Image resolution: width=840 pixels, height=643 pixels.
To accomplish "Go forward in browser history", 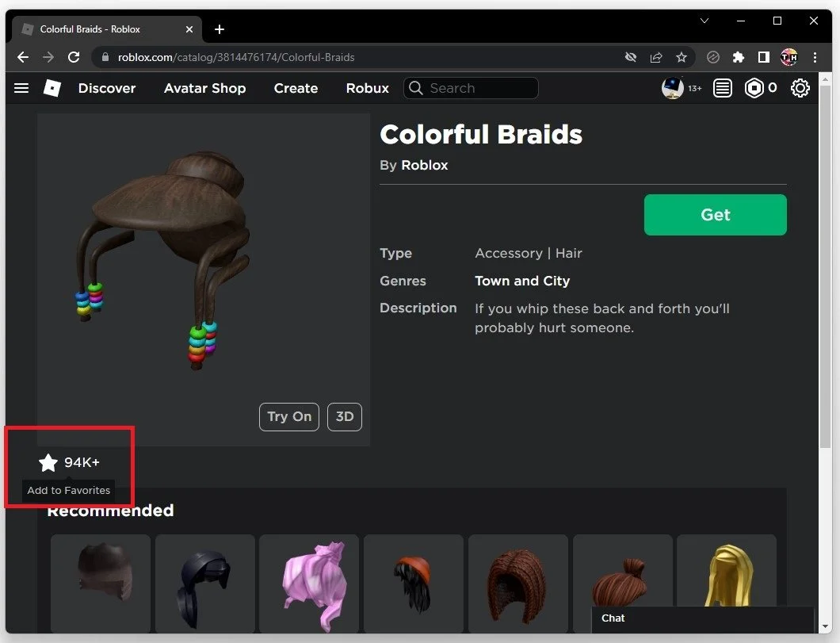I will [48, 57].
